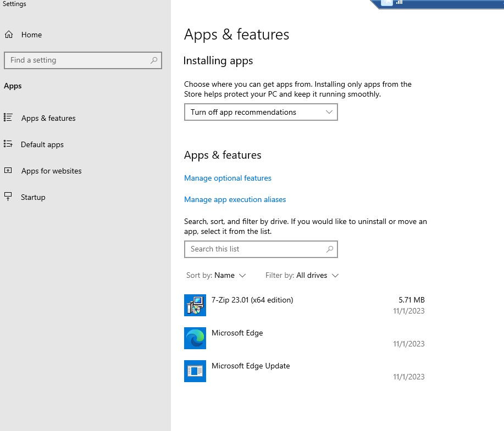Image resolution: width=504 pixels, height=431 pixels.
Task: Open the Default apps label in sidebar
Action: coord(42,144)
